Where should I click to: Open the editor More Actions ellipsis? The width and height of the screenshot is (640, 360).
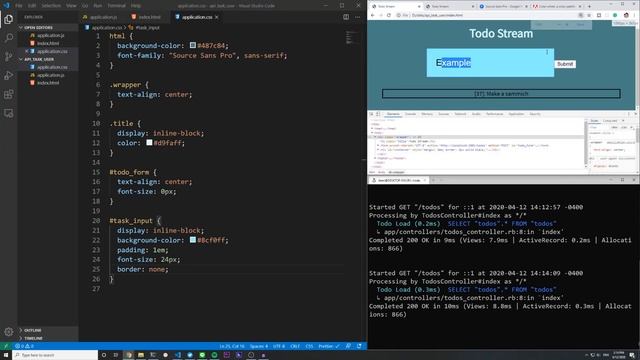358,17
